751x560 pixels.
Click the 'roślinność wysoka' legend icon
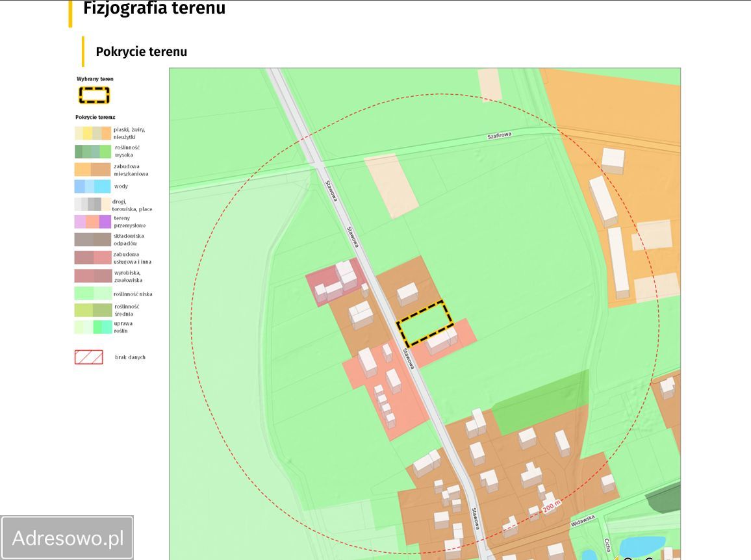pos(92,152)
